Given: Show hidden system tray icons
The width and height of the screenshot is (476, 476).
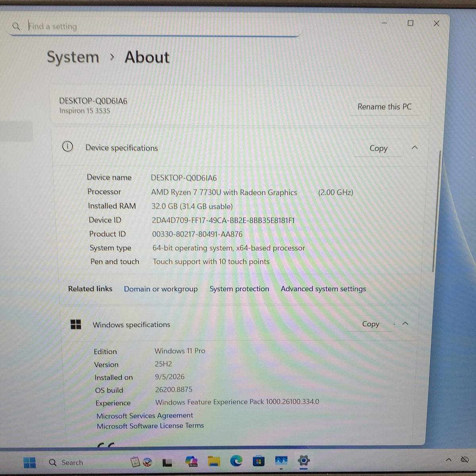Looking at the screenshot, I should point(449,460).
